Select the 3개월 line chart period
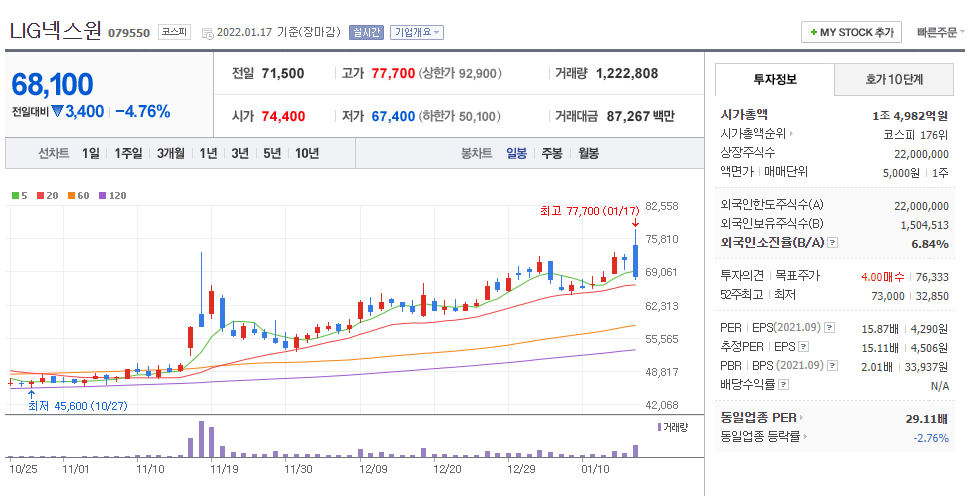 [x=171, y=153]
